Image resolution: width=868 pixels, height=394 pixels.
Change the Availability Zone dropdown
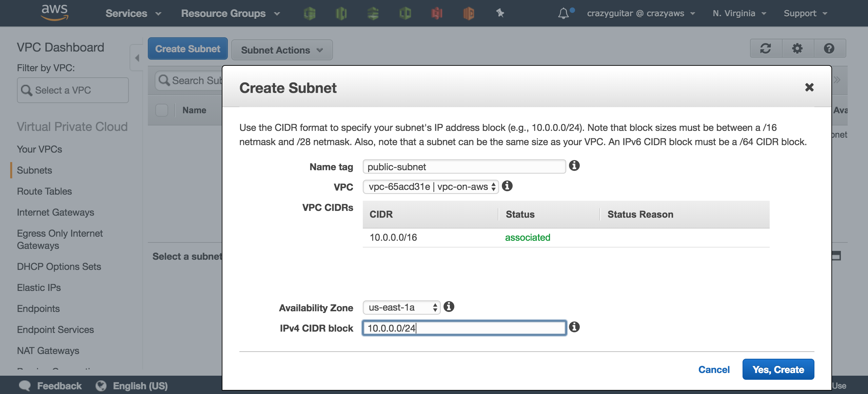[x=401, y=307]
